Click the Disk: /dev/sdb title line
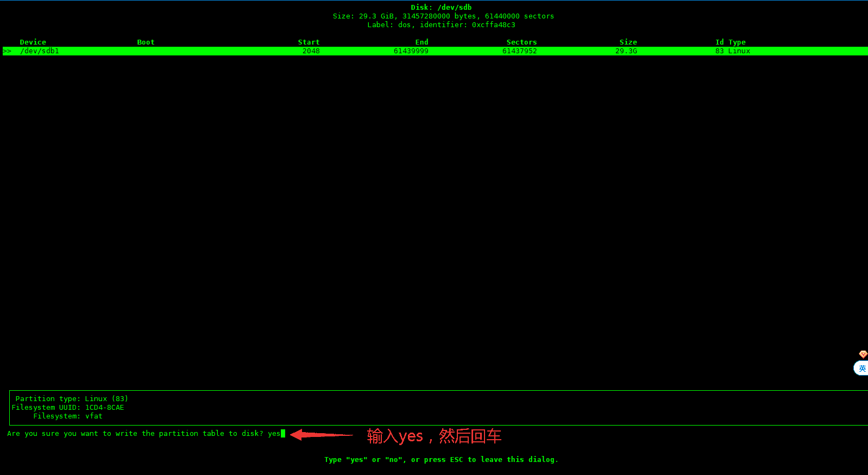The height and width of the screenshot is (475, 868). pos(441,8)
